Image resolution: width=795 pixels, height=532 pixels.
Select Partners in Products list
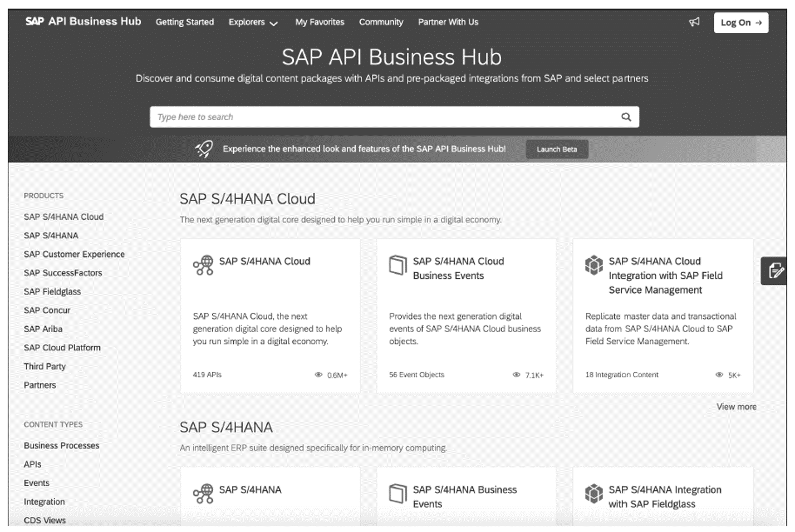[40, 385]
